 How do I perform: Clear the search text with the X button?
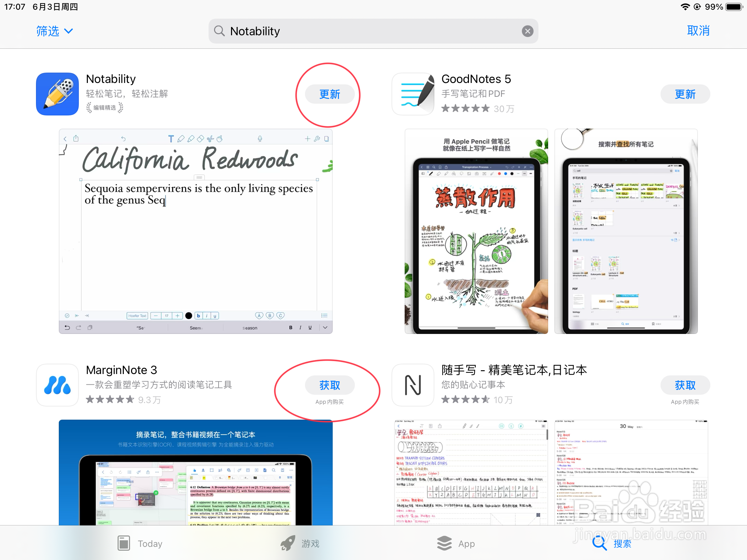coord(527,31)
